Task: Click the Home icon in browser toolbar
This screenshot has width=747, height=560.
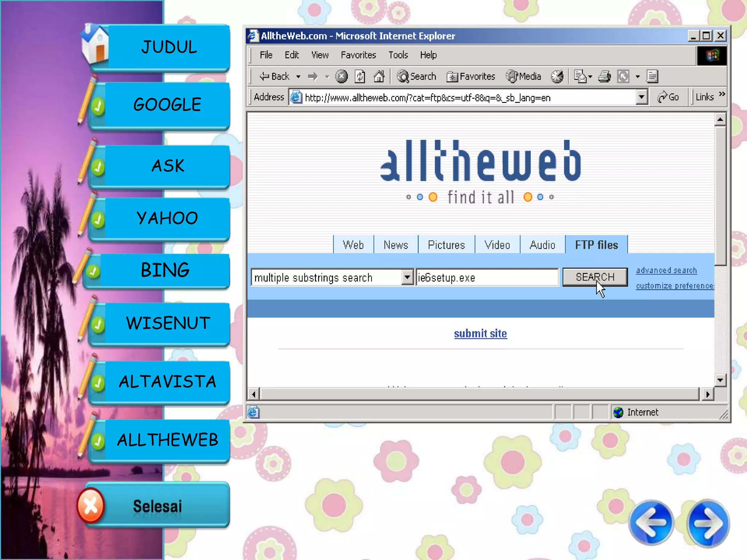Action: pyautogui.click(x=379, y=76)
